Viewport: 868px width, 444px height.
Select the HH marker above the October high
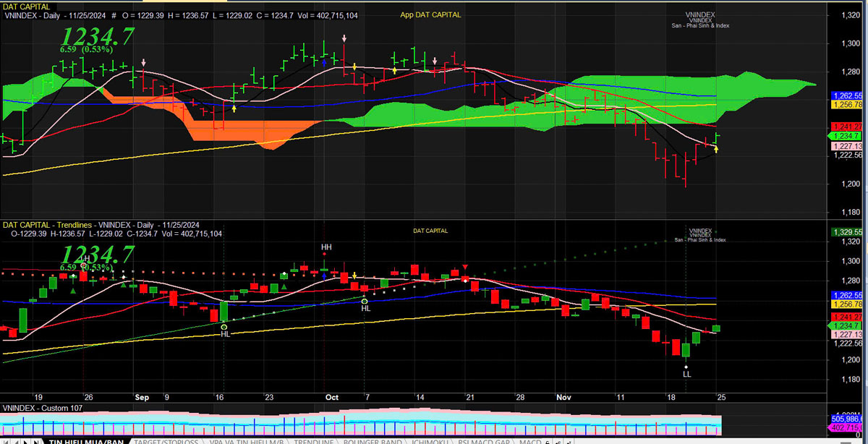[x=326, y=247]
